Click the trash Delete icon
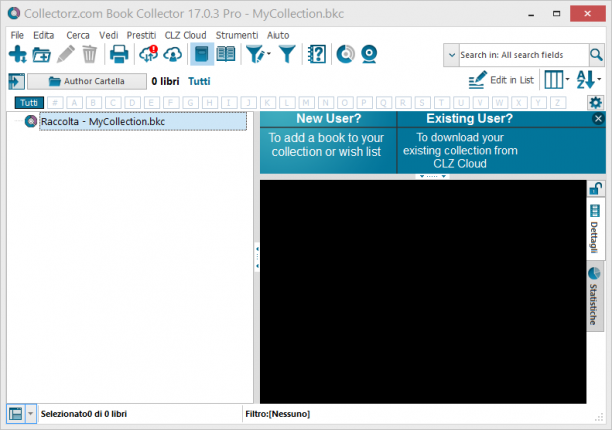612x430 pixels. [x=89, y=54]
